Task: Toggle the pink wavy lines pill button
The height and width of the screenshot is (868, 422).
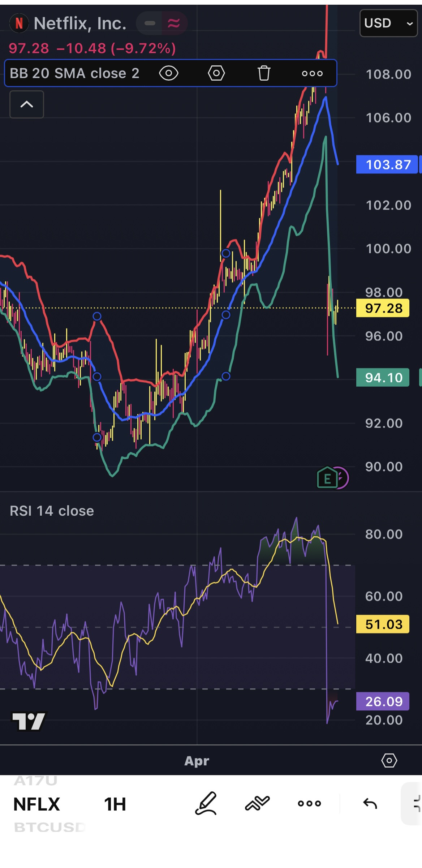Action: [x=174, y=23]
